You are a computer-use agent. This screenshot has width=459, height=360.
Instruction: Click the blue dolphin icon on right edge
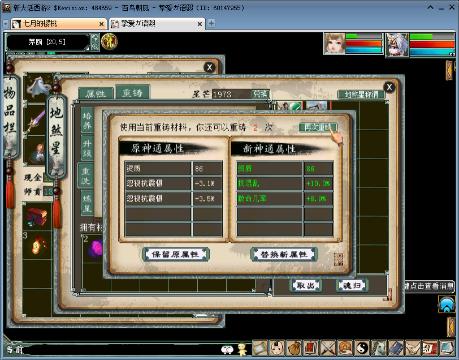click(447, 304)
